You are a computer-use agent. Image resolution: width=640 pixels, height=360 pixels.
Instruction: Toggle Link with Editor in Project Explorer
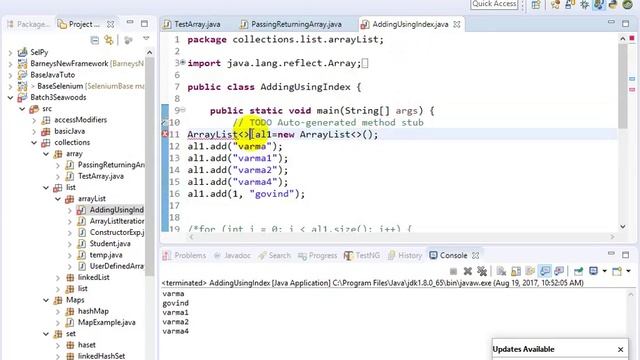(109, 40)
